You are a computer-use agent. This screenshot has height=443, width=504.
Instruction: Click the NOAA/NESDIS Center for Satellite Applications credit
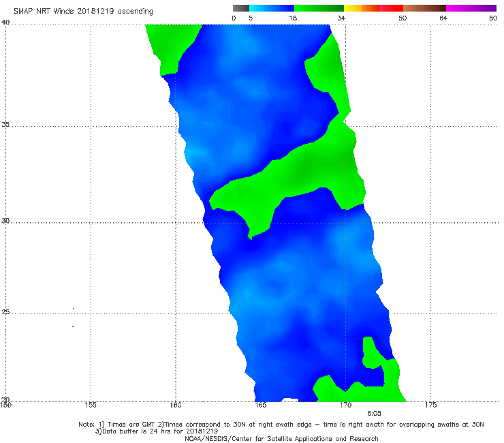click(x=281, y=439)
